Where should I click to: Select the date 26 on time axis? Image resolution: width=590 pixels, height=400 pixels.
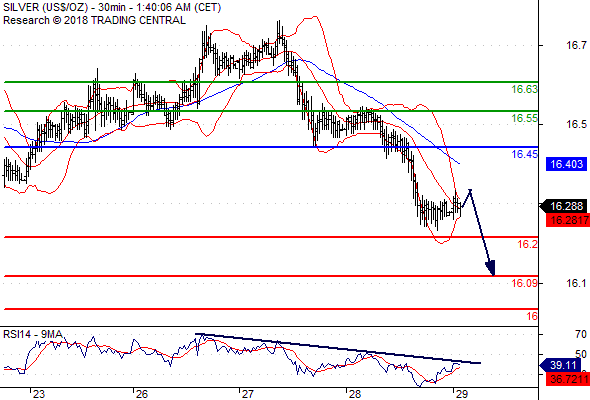141,394
